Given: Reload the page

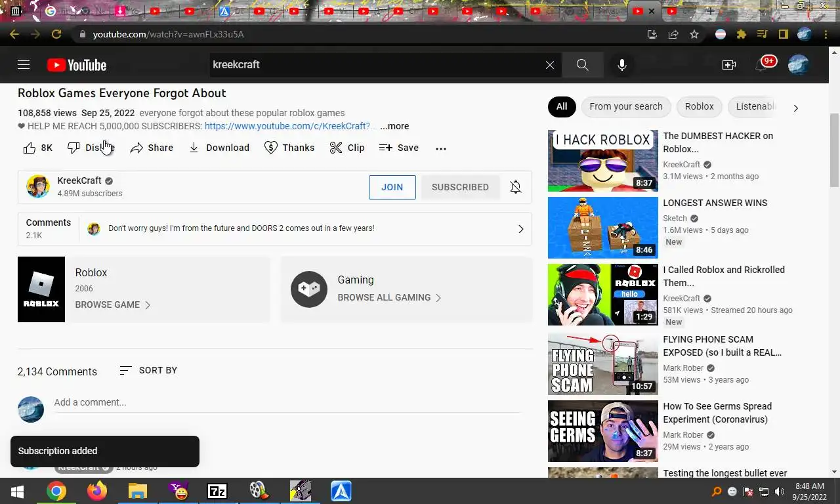Looking at the screenshot, I should pyautogui.click(x=56, y=34).
